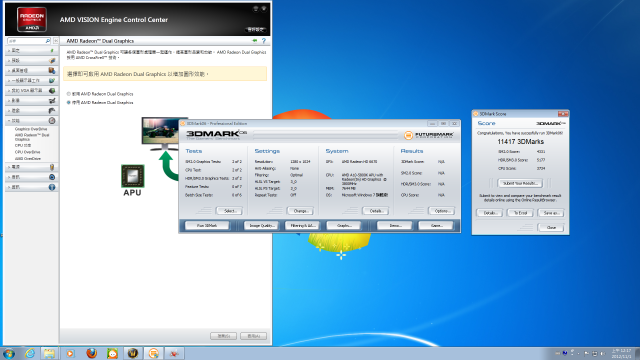
Task: Click the APU chip image
Action: pyautogui.click(x=133, y=176)
